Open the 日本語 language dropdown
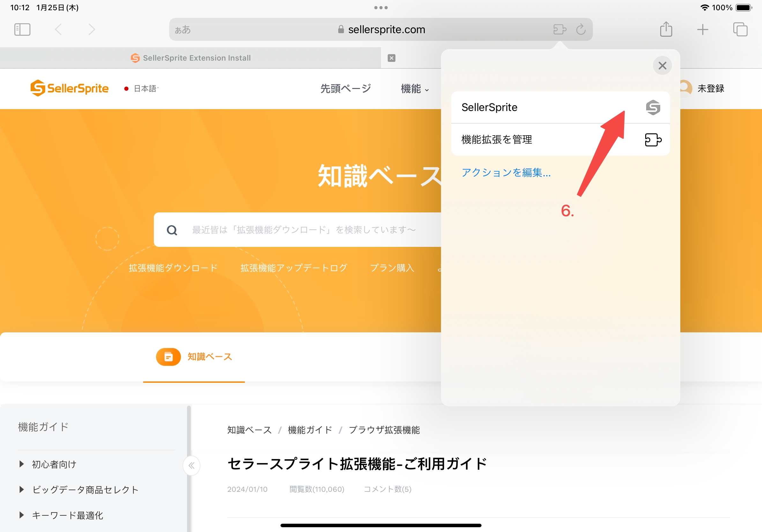This screenshot has height=532, width=762. pyautogui.click(x=146, y=89)
